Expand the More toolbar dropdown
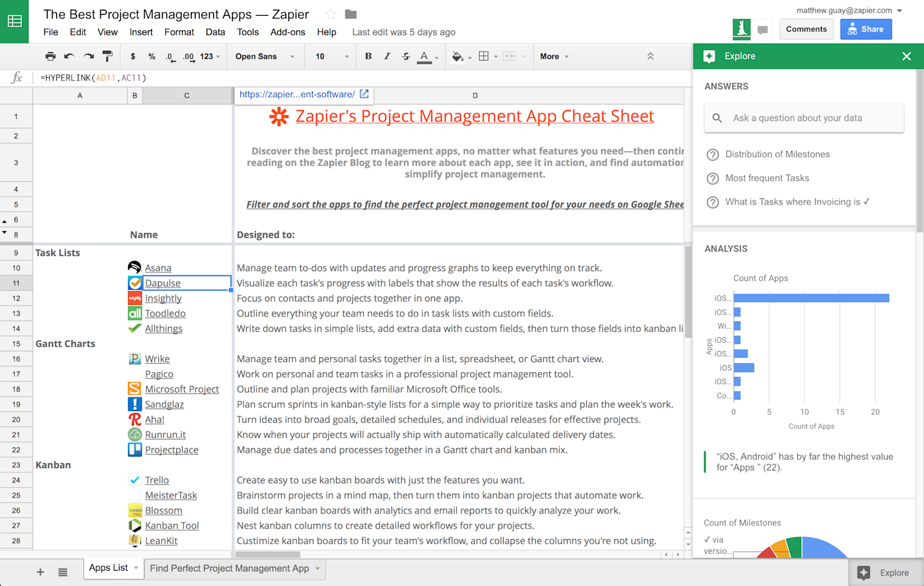Image resolution: width=924 pixels, height=586 pixels. (554, 57)
